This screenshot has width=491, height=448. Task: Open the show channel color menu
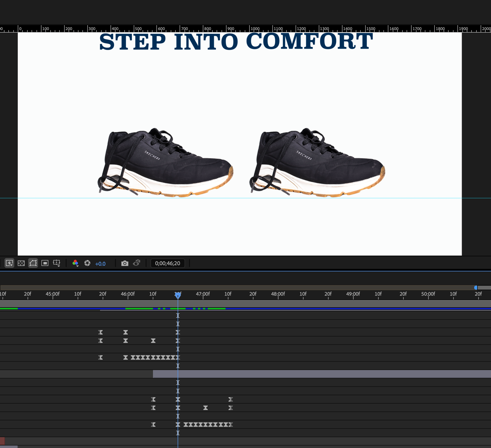pyautogui.click(x=76, y=263)
